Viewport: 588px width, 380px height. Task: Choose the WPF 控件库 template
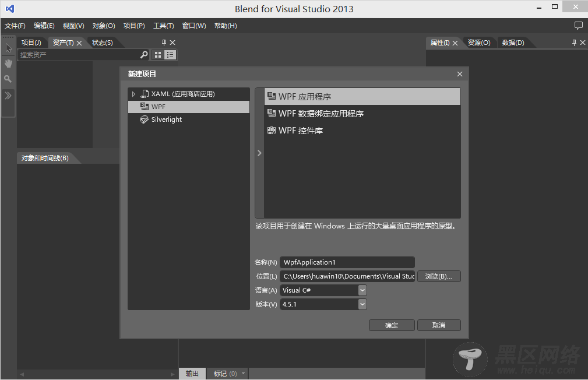(362, 131)
